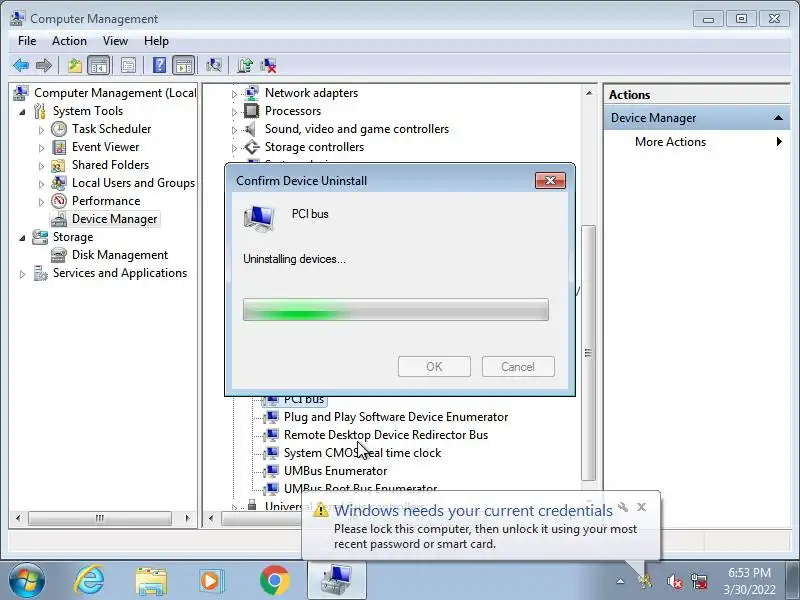Click the Forward arrow in the toolbar

[x=44, y=65]
